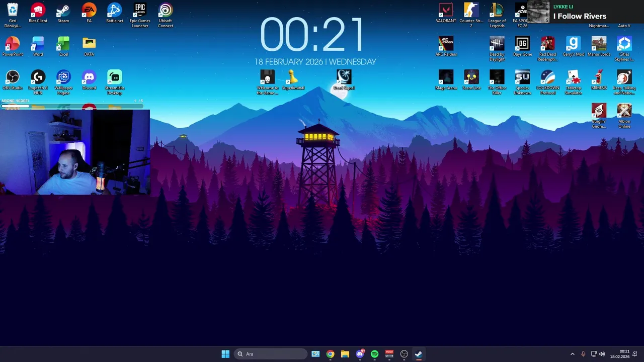
Task: Open Voicemeeter from the taskbar
Action: (x=389, y=354)
